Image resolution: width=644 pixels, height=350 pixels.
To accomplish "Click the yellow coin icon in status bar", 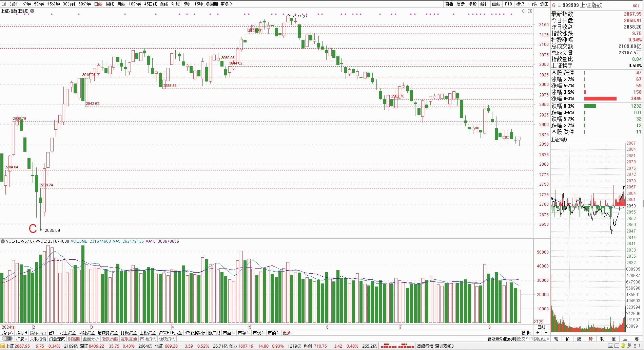I will click(623, 346).
